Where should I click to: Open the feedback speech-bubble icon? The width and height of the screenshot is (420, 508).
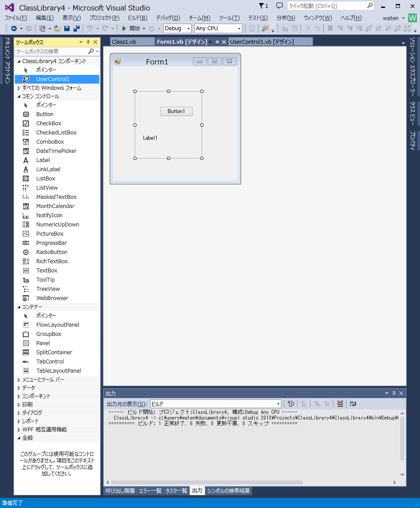[280, 6]
